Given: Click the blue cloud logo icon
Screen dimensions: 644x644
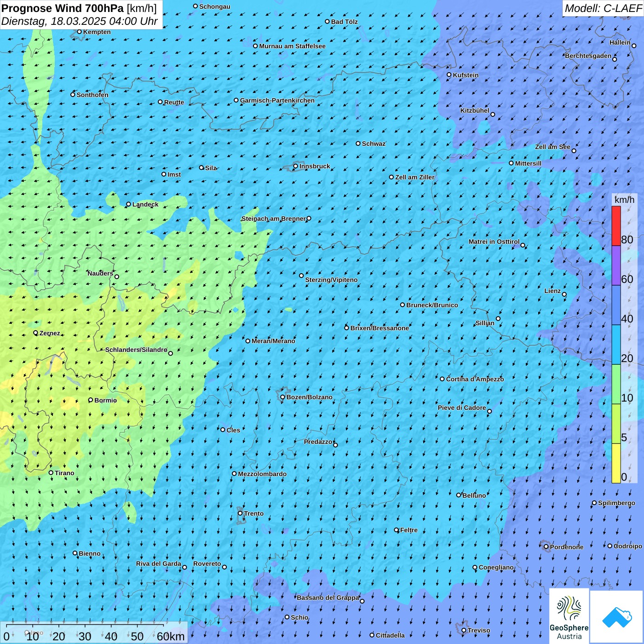Looking at the screenshot, I should pos(617,617).
